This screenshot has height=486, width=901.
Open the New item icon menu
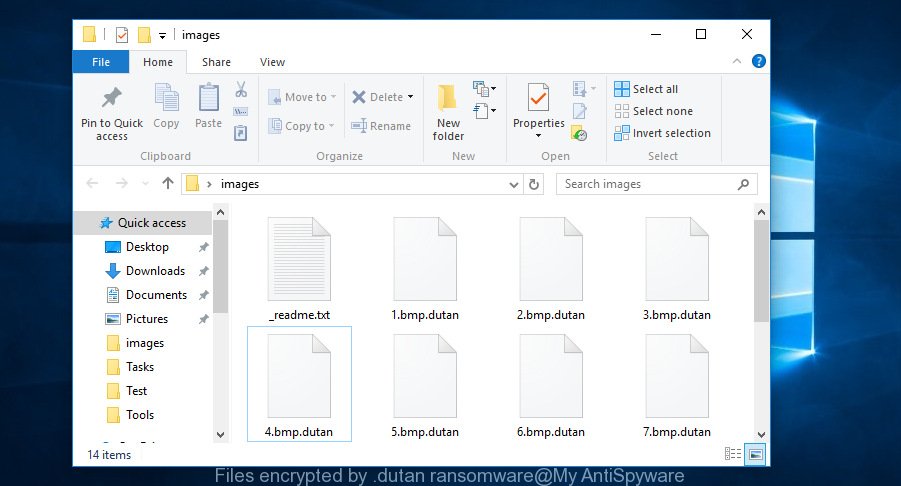484,88
